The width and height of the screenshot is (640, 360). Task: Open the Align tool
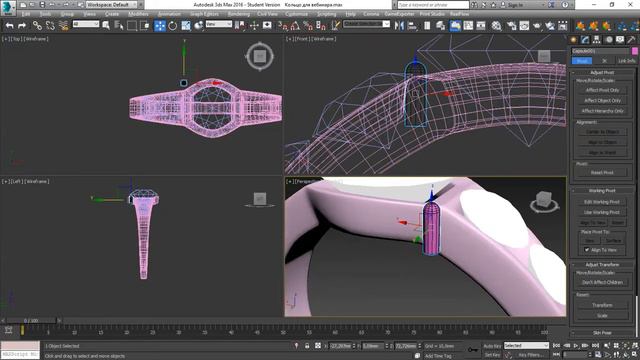[x=412, y=26]
